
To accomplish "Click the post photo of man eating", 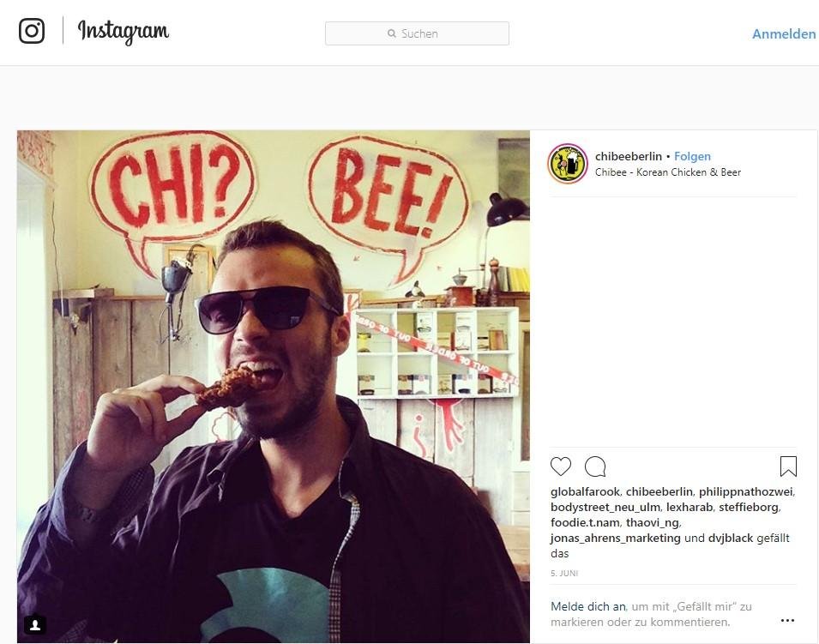I will 274,386.
